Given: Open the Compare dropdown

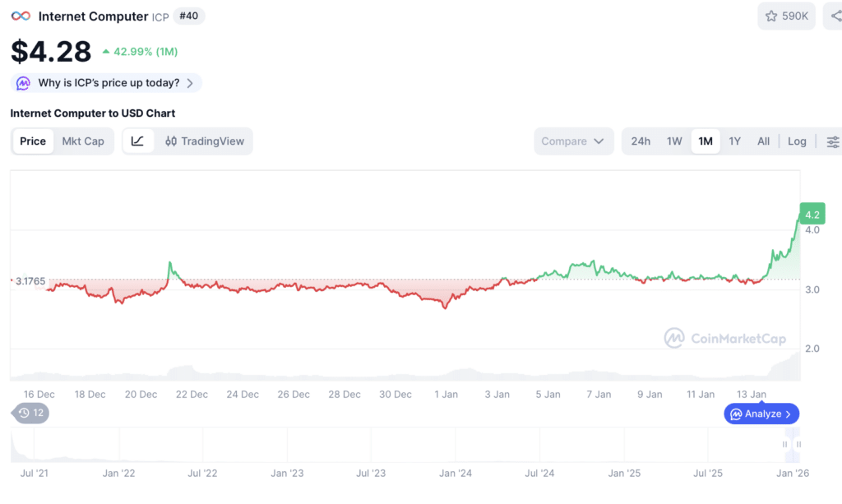Looking at the screenshot, I should [573, 141].
